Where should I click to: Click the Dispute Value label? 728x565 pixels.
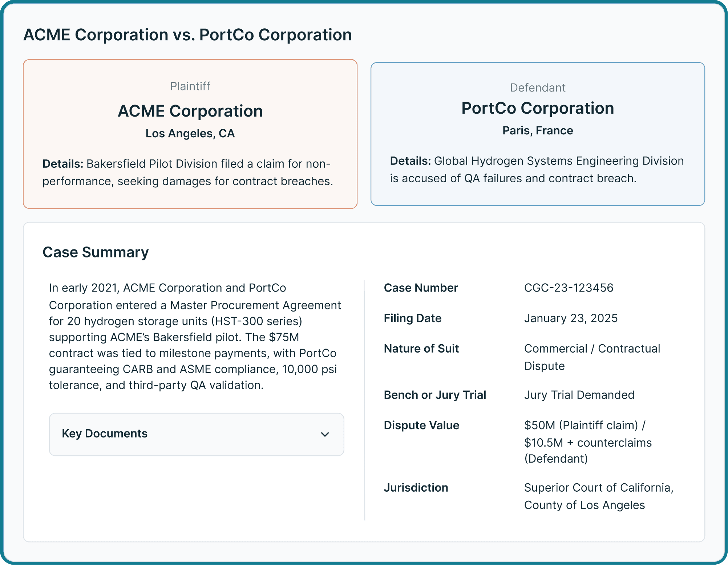[x=421, y=425]
